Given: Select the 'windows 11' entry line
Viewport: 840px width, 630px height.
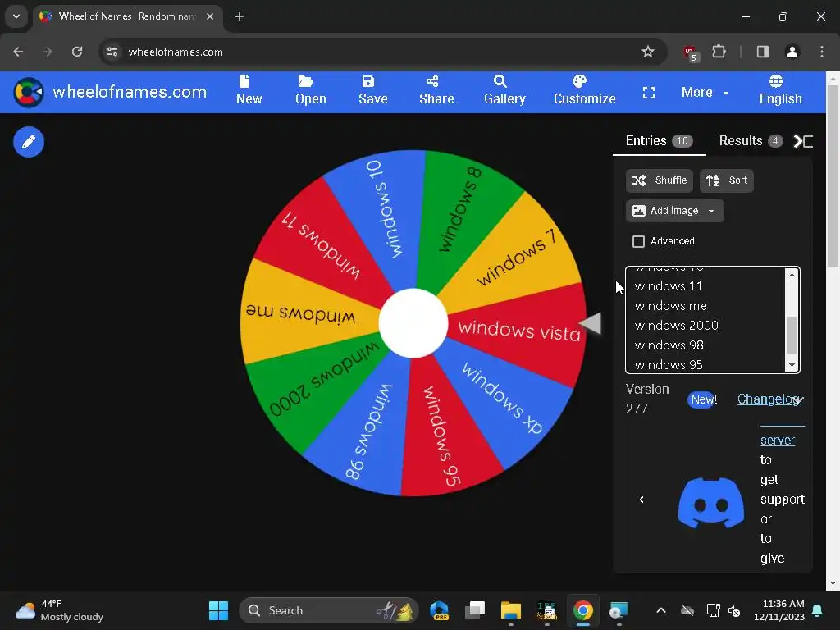Looking at the screenshot, I should pyautogui.click(x=668, y=286).
